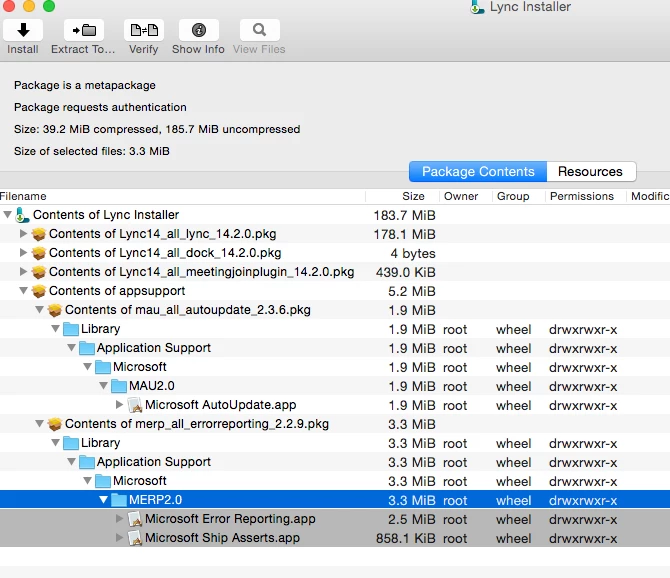Screen dimensions: 670x578
Task: Collapse the Contents of appsupport node
Action: [24, 290]
